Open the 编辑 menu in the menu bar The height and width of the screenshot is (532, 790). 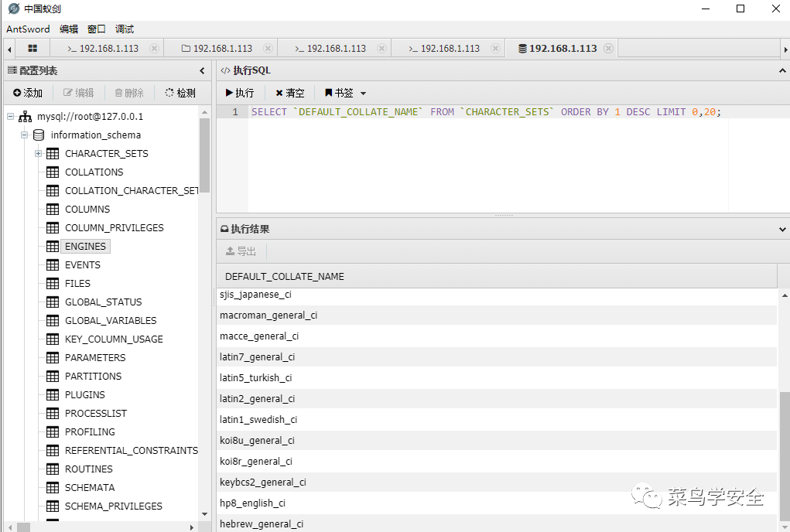(x=69, y=29)
